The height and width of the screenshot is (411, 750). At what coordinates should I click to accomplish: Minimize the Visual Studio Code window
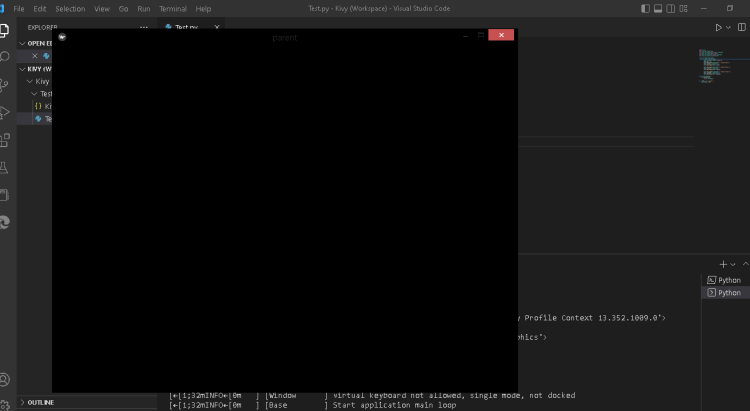(704, 9)
